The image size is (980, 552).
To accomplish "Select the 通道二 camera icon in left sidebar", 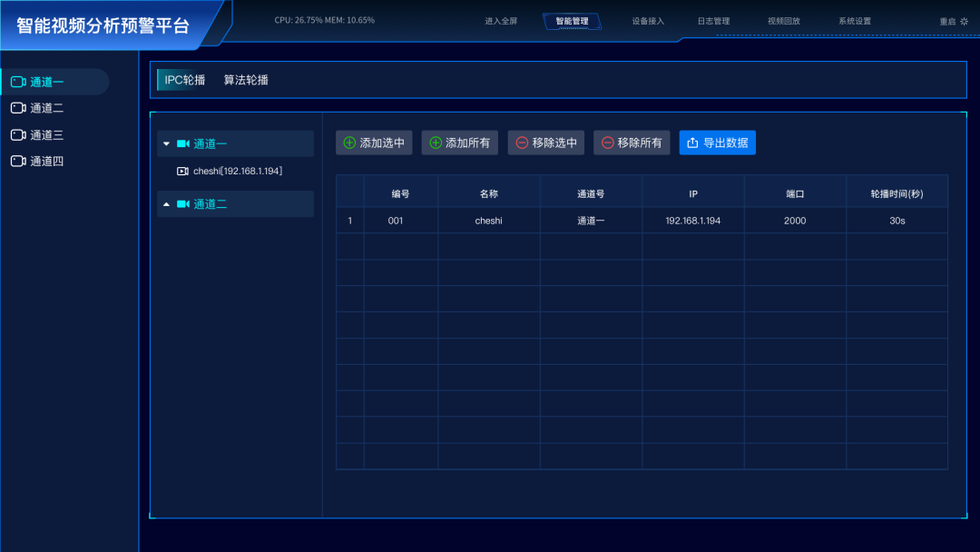I will [18, 108].
